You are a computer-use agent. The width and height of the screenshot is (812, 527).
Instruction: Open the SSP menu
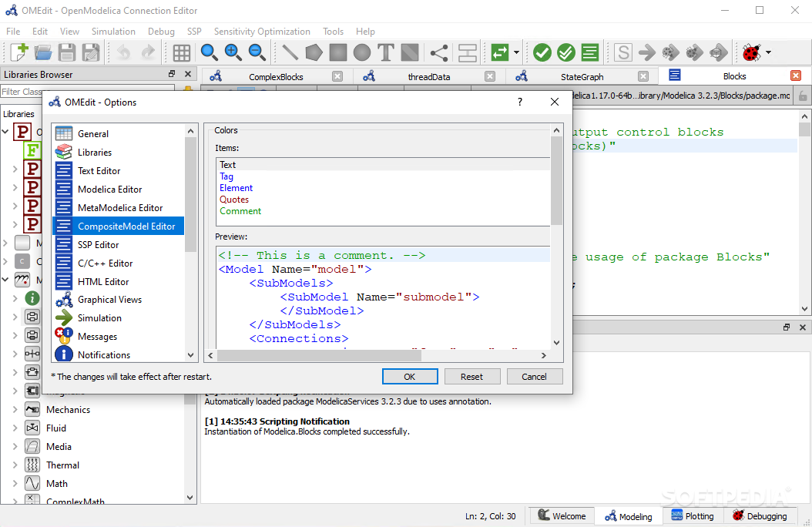point(194,32)
